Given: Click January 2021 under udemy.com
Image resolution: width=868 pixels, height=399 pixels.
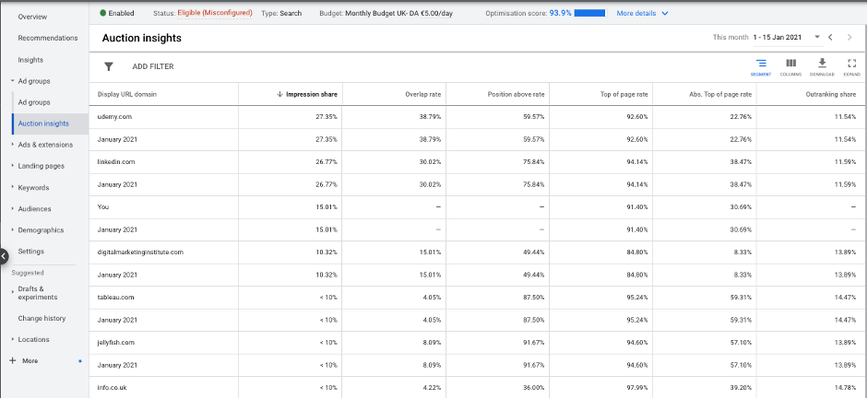Looking at the screenshot, I should [117, 140].
